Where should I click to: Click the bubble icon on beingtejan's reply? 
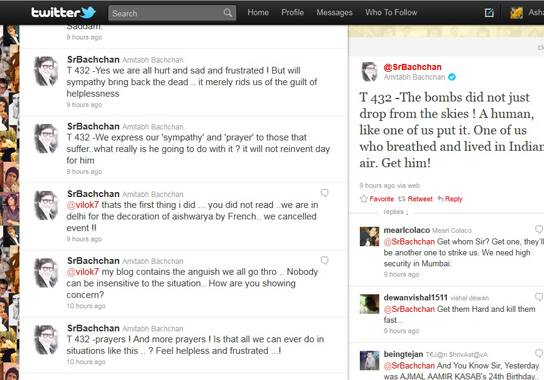(x=539, y=353)
